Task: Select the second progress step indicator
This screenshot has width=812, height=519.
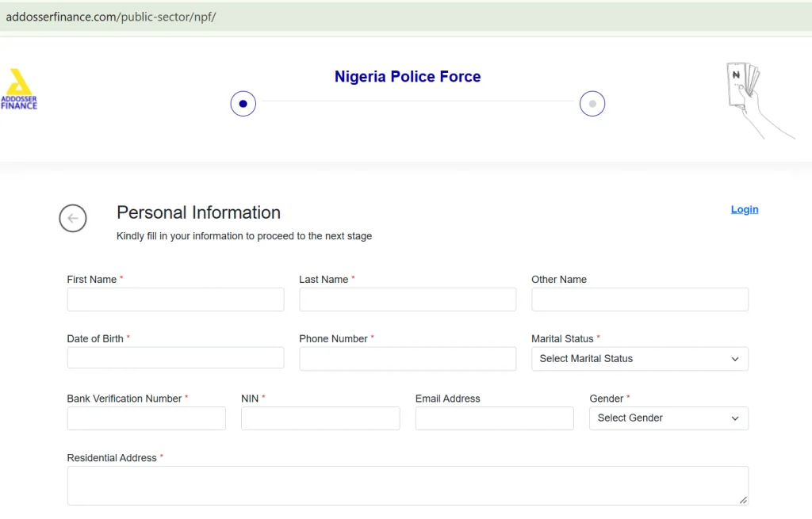Action: 592,104
